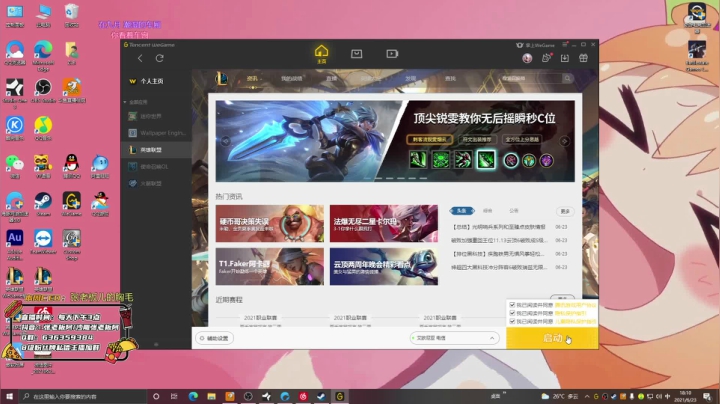Show next banner slide arrow

[x=564, y=141]
